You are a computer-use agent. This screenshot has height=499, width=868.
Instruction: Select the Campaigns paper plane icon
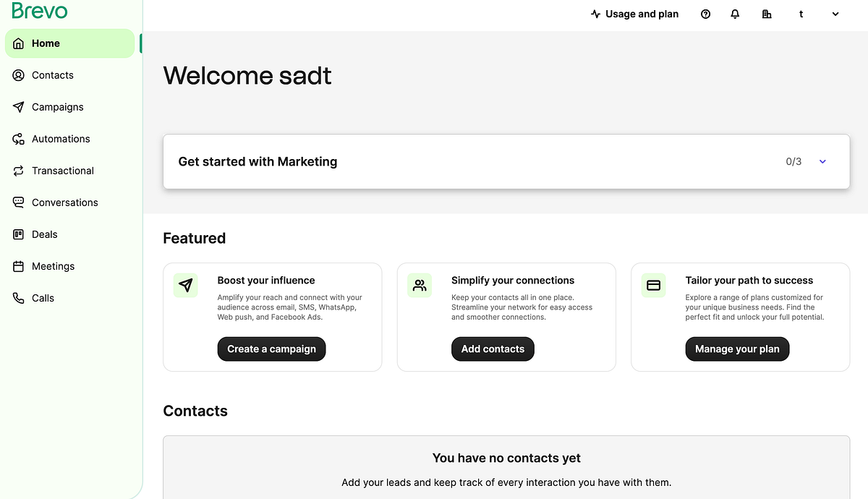pyautogui.click(x=18, y=106)
